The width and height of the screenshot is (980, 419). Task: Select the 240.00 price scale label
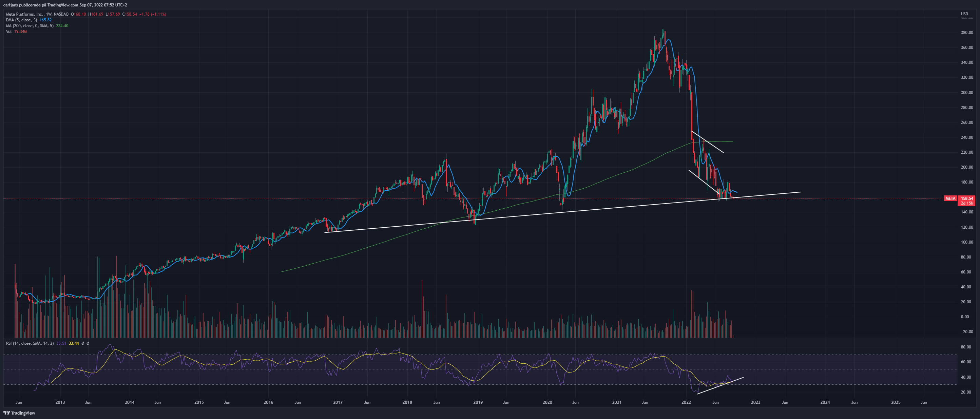[x=967, y=137]
